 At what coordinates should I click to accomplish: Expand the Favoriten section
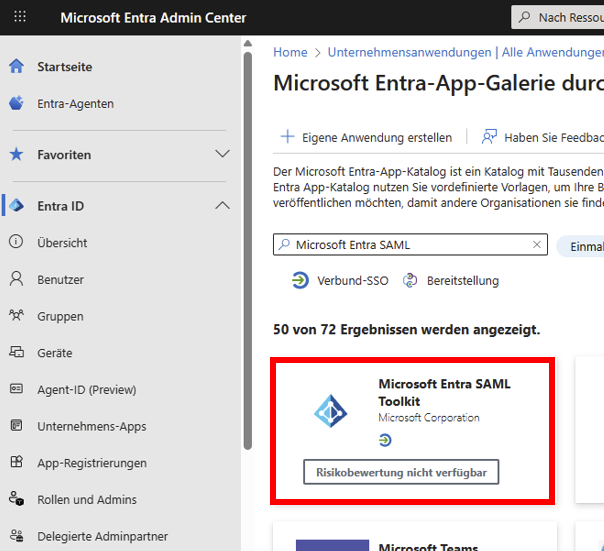223,155
